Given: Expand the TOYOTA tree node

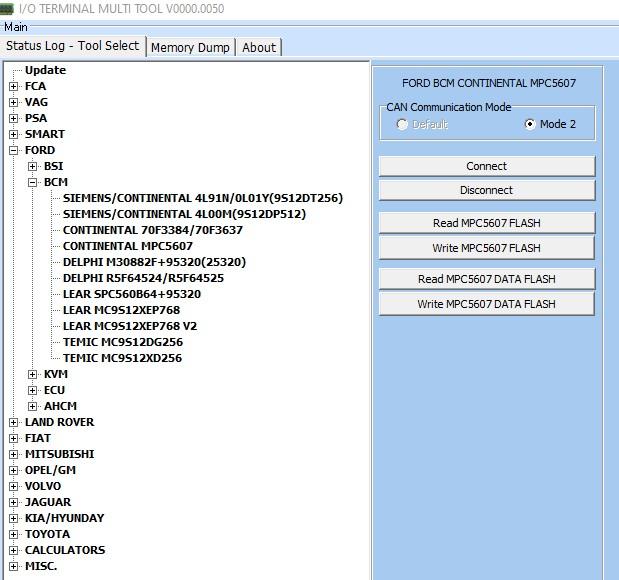Looking at the screenshot, I should click(x=13, y=535).
